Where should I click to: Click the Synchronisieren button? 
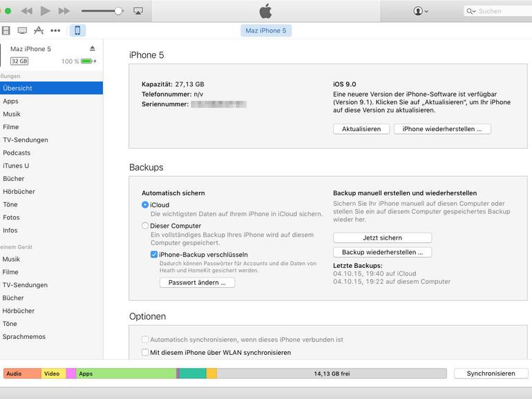point(491,373)
